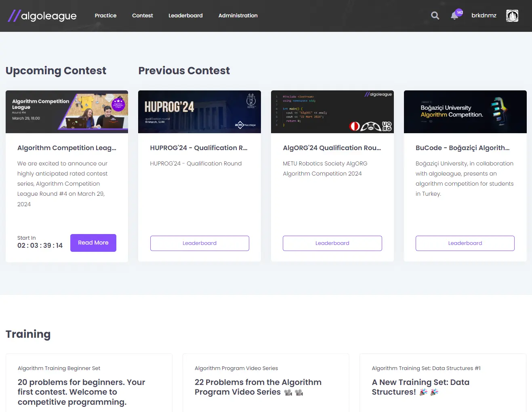Click the "Previous Contest" heading

pos(184,71)
